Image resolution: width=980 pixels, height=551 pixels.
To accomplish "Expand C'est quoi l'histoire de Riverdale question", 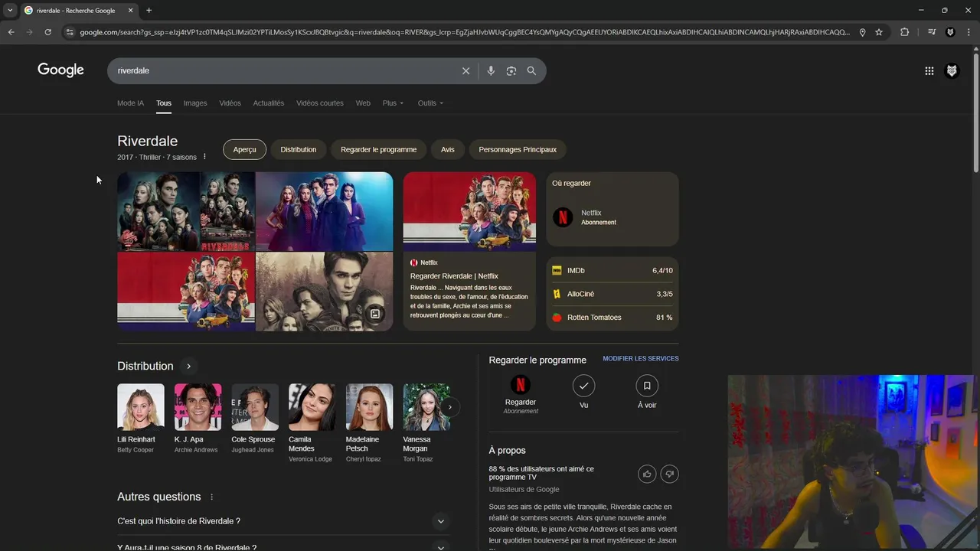I will point(283,521).
